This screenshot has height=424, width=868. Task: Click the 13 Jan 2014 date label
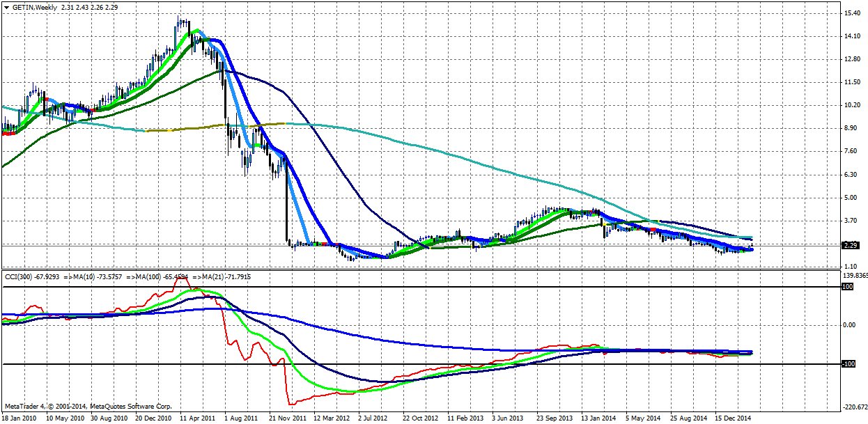[599, 418]
